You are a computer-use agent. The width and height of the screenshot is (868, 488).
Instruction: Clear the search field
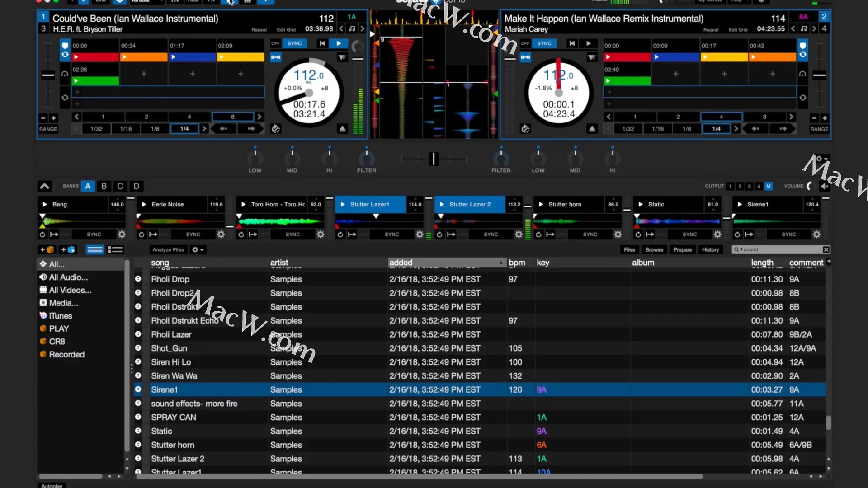click(826, 249)
